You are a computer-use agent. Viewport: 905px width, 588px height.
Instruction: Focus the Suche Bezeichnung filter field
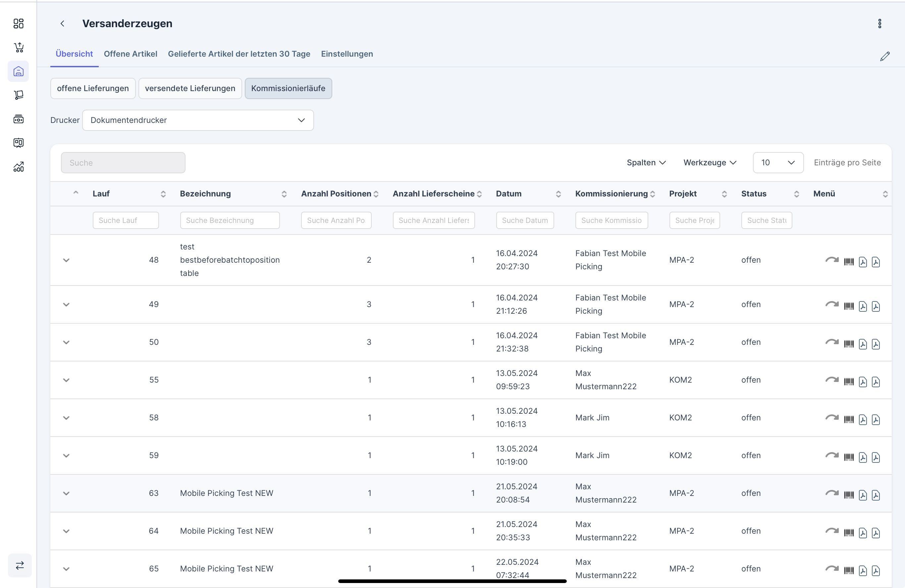click(230, 221)
